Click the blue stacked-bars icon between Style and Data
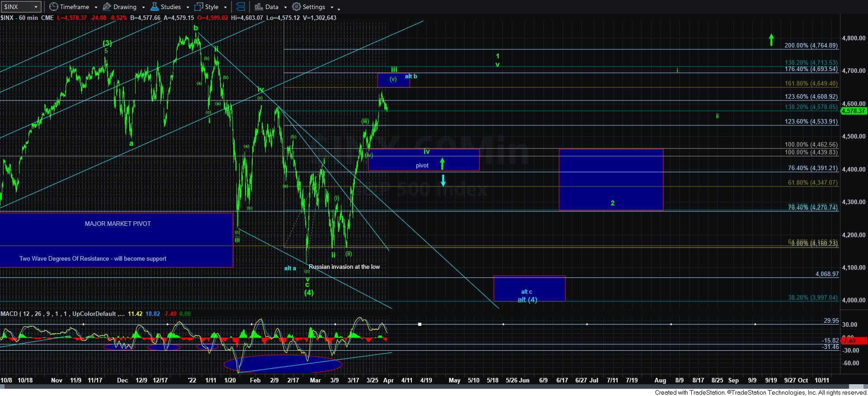 pyautogui.click(x=241, y=7)
